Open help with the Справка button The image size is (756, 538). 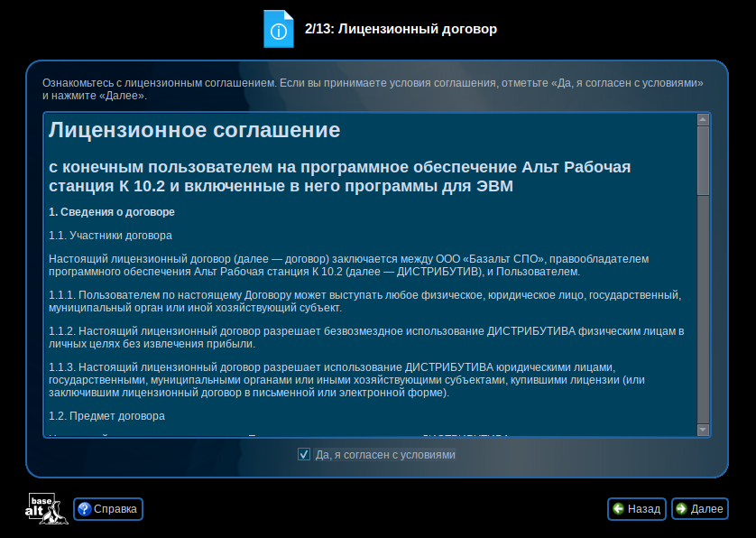108,509
